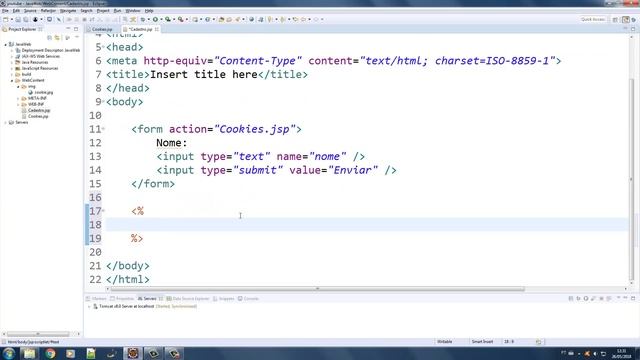Viewport: 640px width, 360px height.
Task: Fold the scriptlet on line 17
Action: tap(103, 211)
